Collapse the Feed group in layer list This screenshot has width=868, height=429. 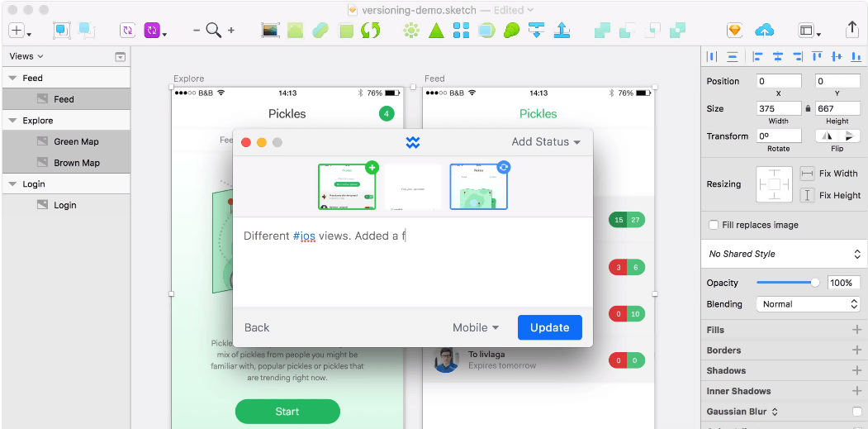point(12,79)
